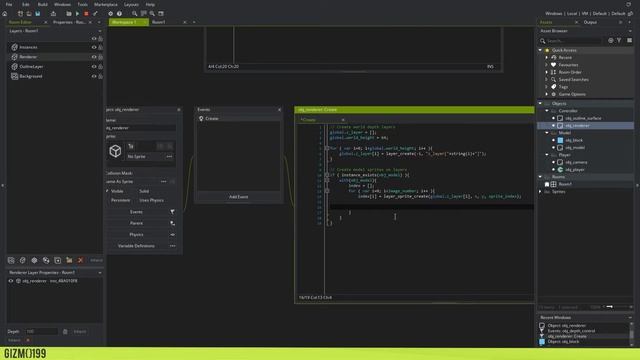Image resolution: width=640 pixels, height=360 pixels.
Task: Create new layer folder icon
Action: coord(69,260)
